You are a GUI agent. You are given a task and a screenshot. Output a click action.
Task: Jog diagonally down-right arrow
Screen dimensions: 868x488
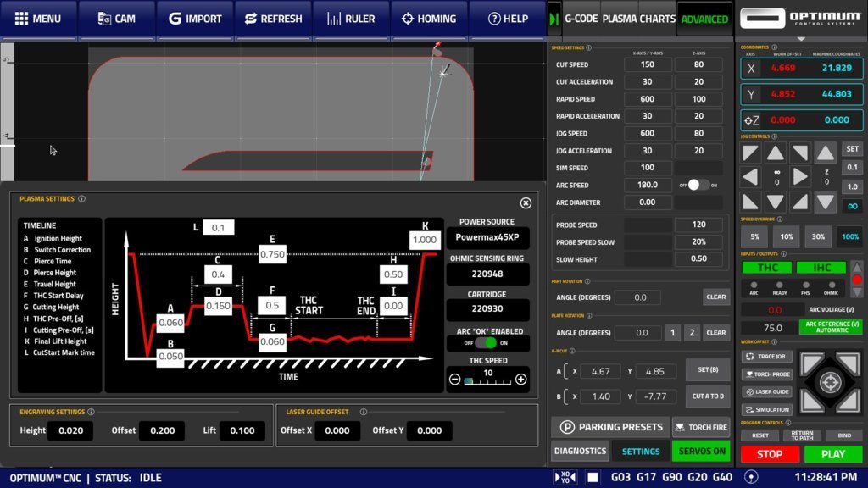[x=800, y=202]
